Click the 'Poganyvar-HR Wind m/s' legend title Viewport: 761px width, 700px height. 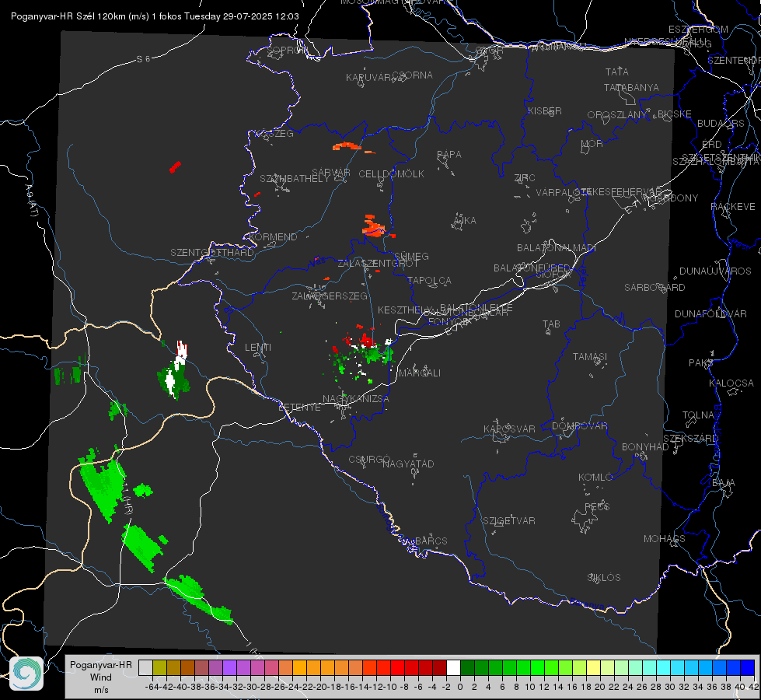click(101, 677)
